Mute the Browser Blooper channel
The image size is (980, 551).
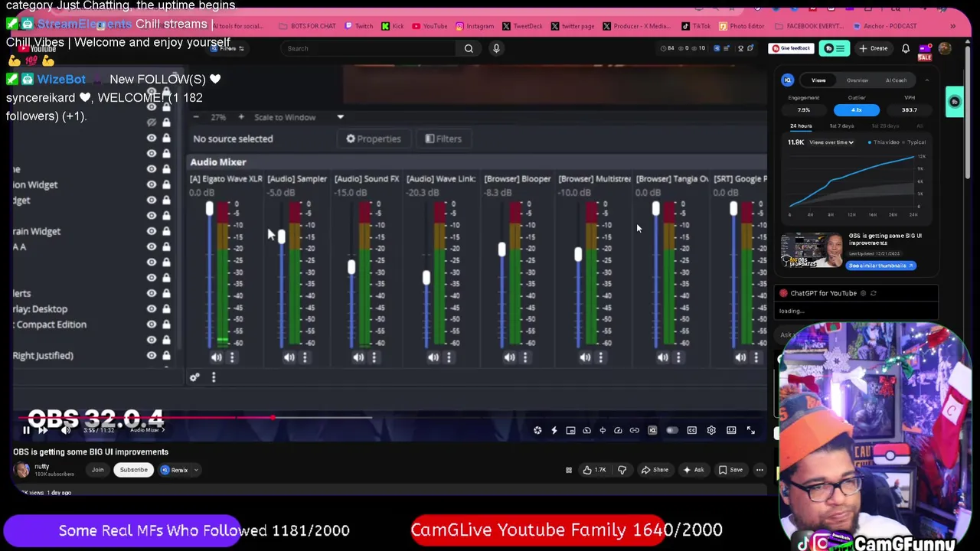[x=509, y=357]
